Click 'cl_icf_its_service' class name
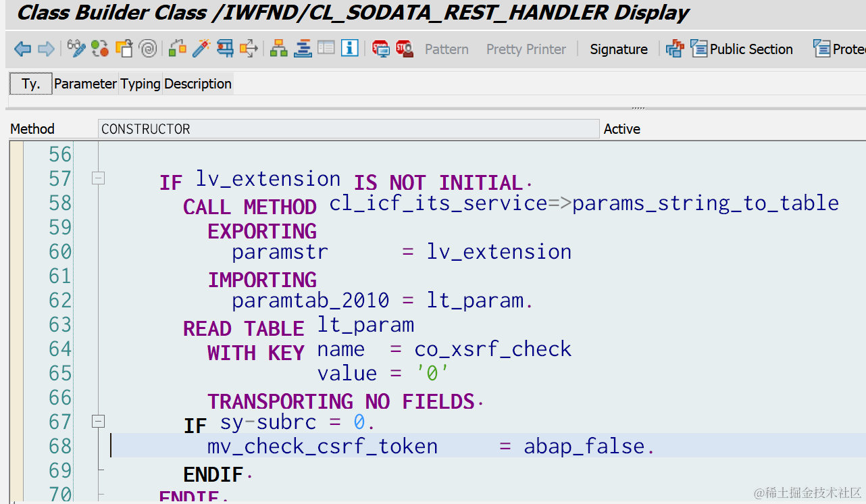The width and height of the screenshot is (866, 504). [438, 203]
